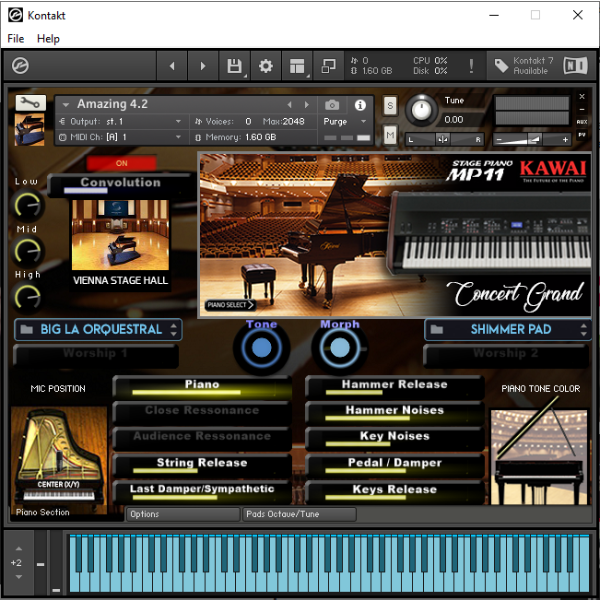Turn off the red ON convolution switch
This screenshot has width=600, height=600.
[x=121, y=163]
